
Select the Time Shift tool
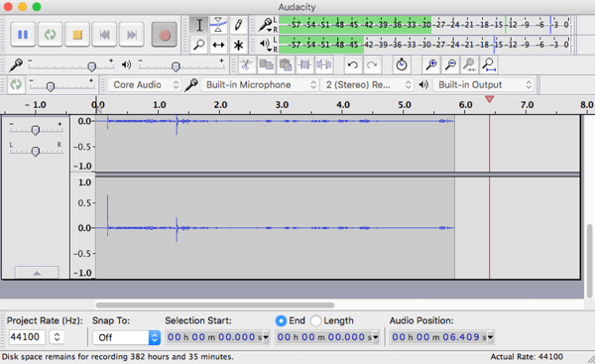point(218,45)
